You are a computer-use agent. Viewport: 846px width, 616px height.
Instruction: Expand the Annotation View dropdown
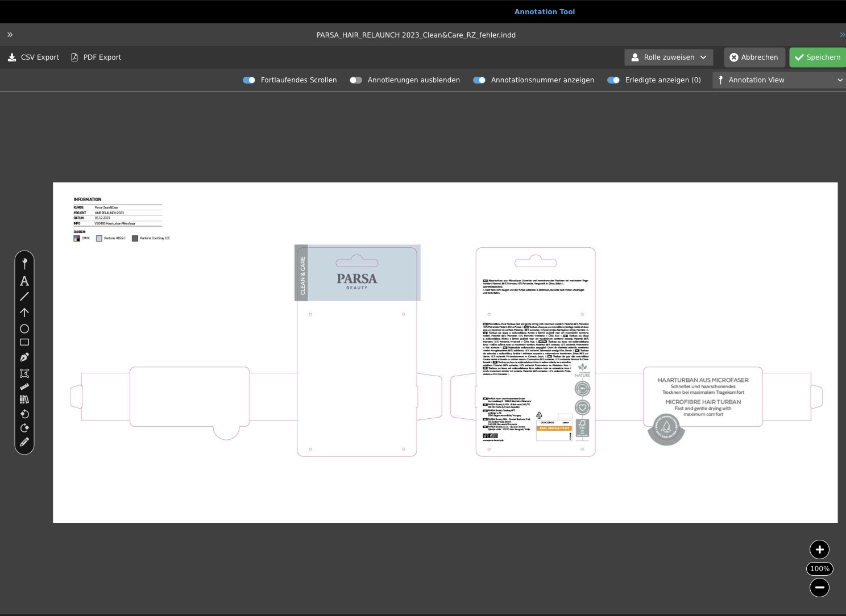pyautogui.click(x=778, y=80)
